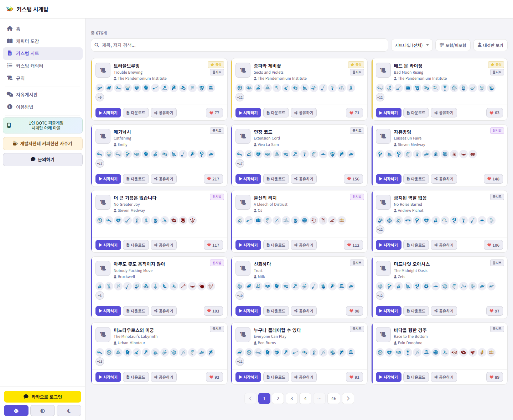Like 금지된 역할 없음 heart 106
The image size is (513, 420).
[x=493, y=245]
